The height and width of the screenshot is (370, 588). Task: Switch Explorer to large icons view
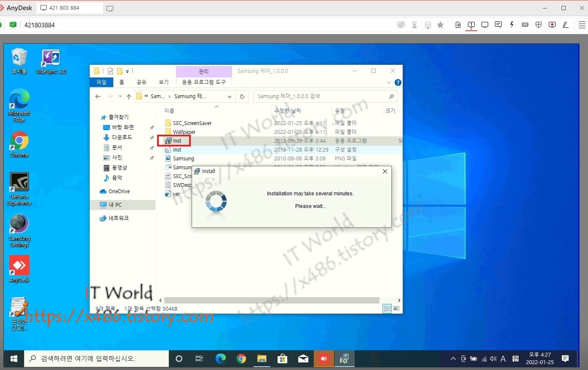coord(396,309)
